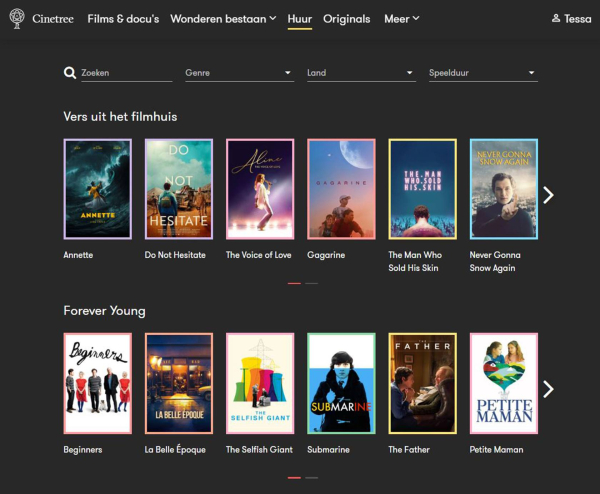Click the Cinetree logo icon
This screenshot has width=600, height=494.
click(17, 19)
